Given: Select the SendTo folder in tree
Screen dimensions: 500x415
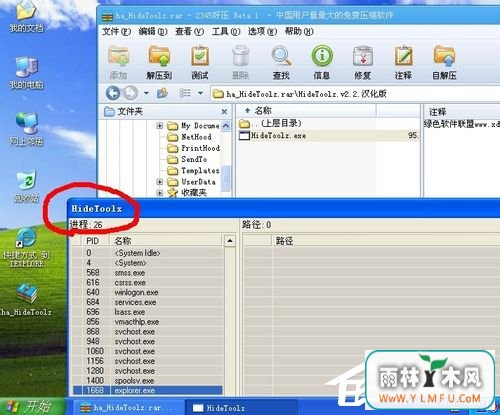Looking at the screenshot, I should [187, 159].
